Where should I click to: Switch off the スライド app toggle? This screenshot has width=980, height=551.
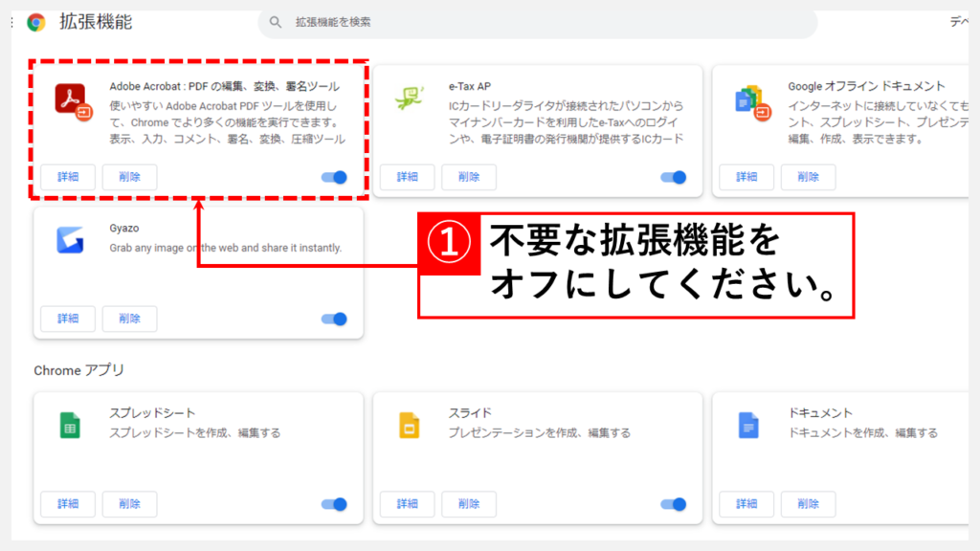point(673,504)
